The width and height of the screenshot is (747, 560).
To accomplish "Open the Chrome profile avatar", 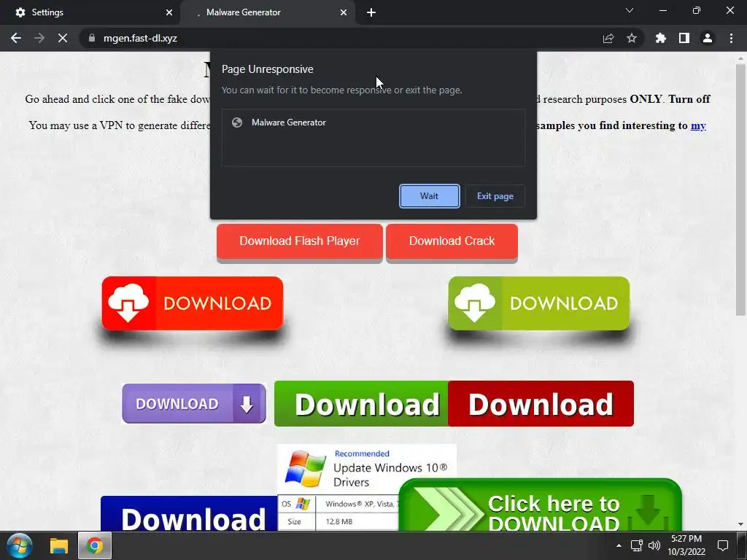I will (708, 38).
